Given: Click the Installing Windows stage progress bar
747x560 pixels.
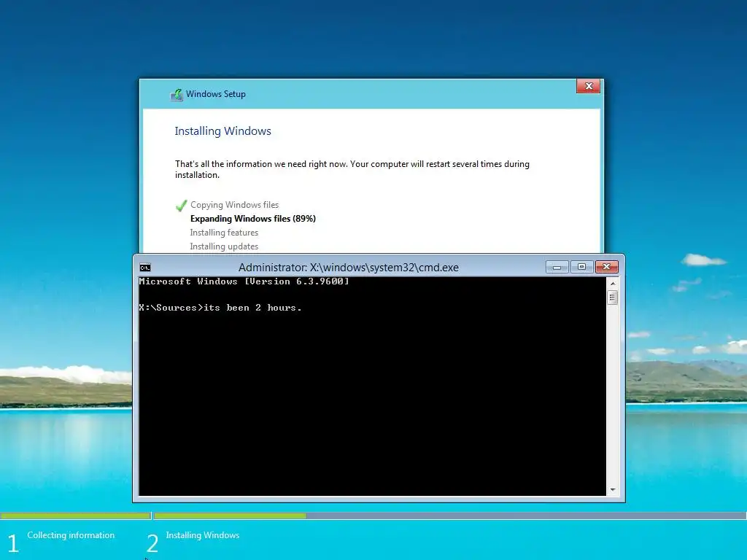Looking at the screenshot, I should (x=450, y=516).
